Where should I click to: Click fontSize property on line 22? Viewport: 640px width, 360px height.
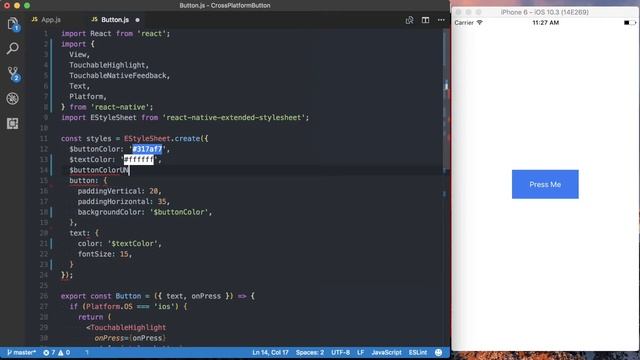pyautogui.click(x=95, y=254)
